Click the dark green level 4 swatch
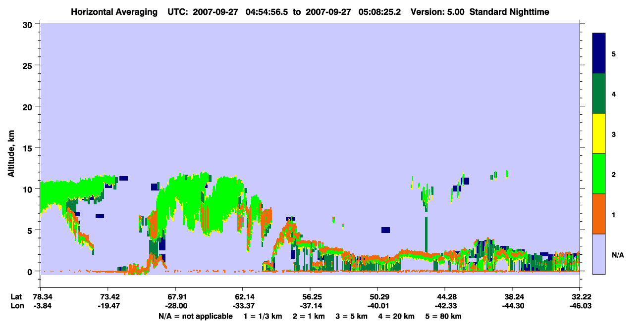Image resolution: width=644 pixels, height=330 pixels. [599, 94]
